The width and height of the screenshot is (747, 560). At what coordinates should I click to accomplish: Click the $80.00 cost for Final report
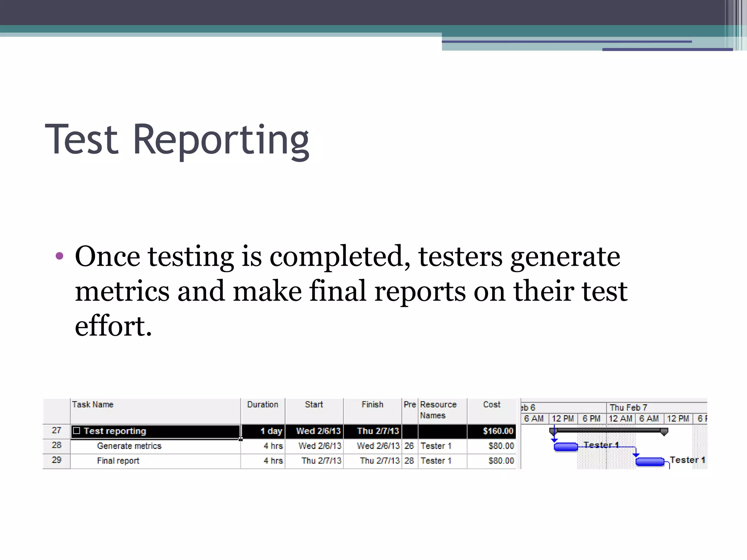click(492, 461)
